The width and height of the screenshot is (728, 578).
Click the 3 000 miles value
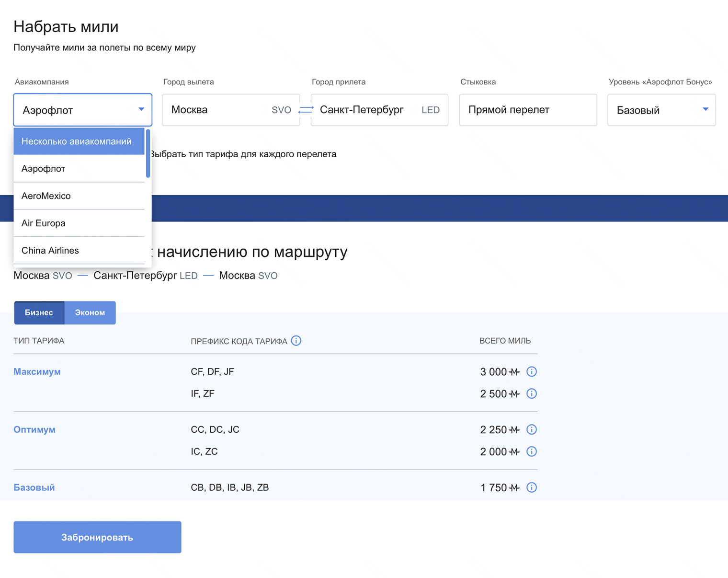tap(500, 371)
